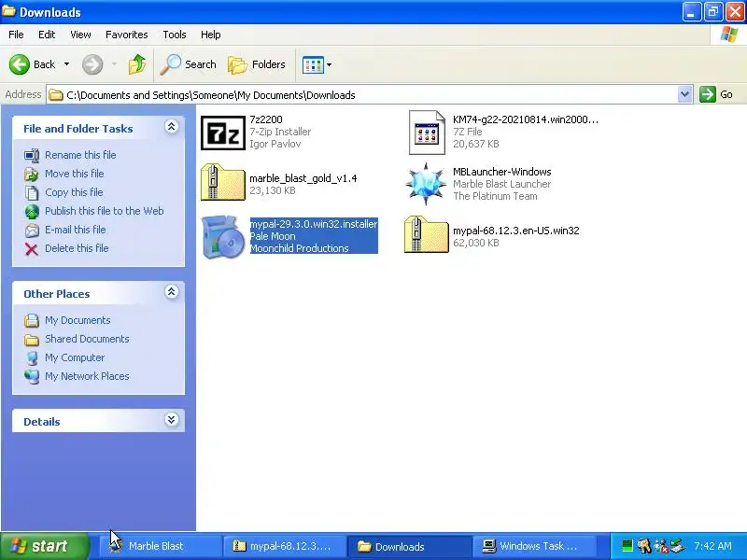Switch to mypal-68.12.3 taskbar button
The height and width of the screenshot is (560, 747).
click(x=284, y=546)
